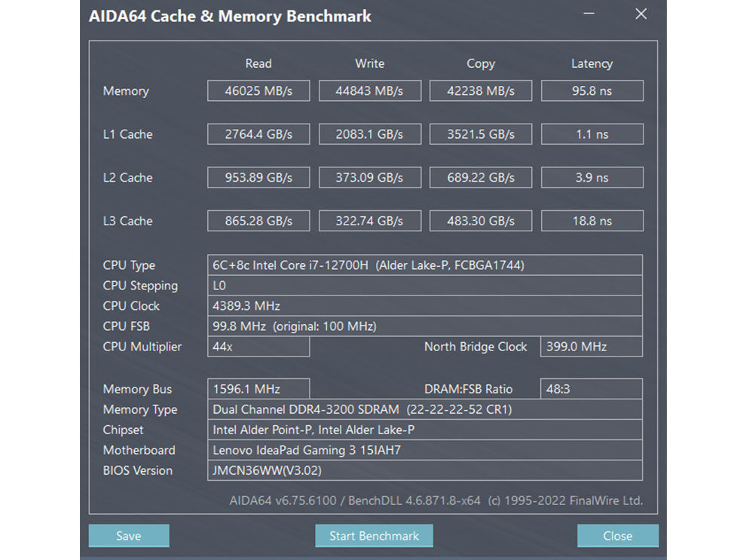
Task: Click CPU Stepping field showing L0
Action: 425,286
